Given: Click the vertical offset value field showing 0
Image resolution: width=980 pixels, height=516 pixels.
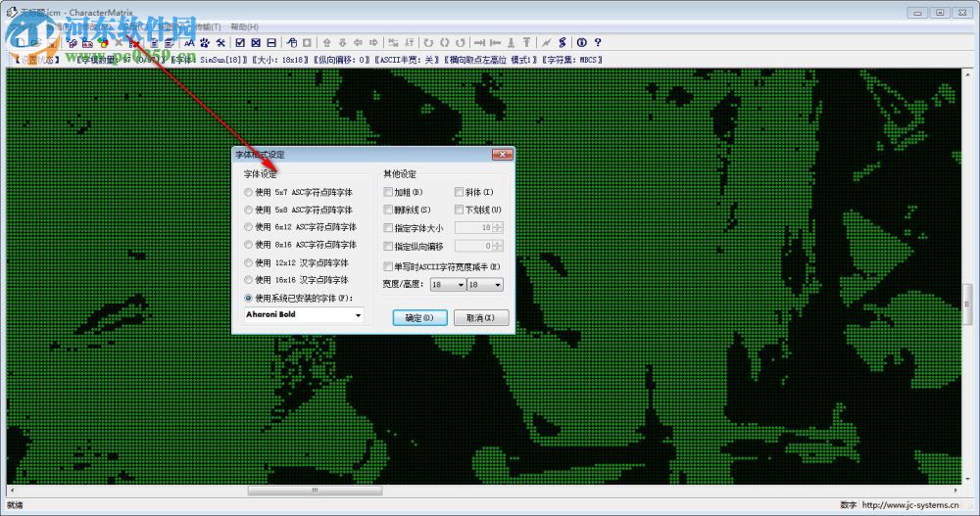Looking at the screenshot, I should tap(473, 246).
